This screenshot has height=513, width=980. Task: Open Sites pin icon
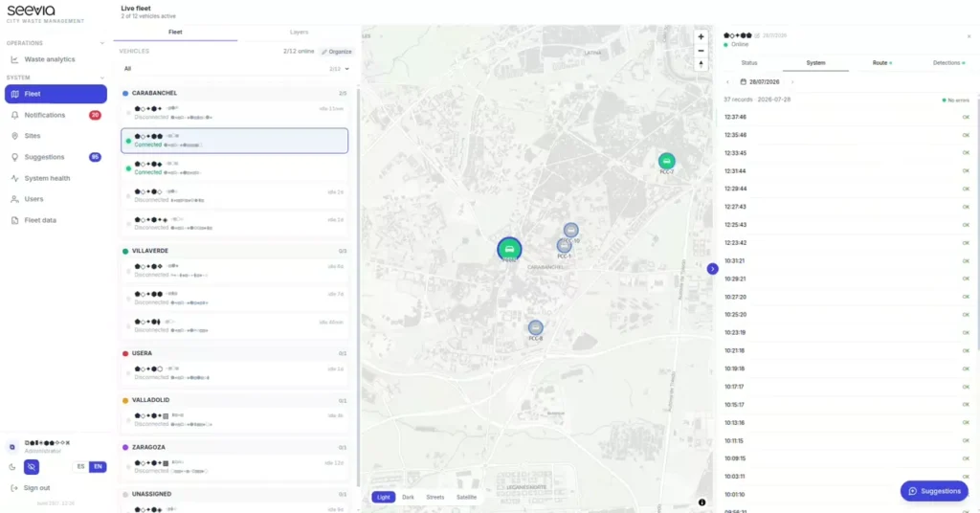pos(15,136)
